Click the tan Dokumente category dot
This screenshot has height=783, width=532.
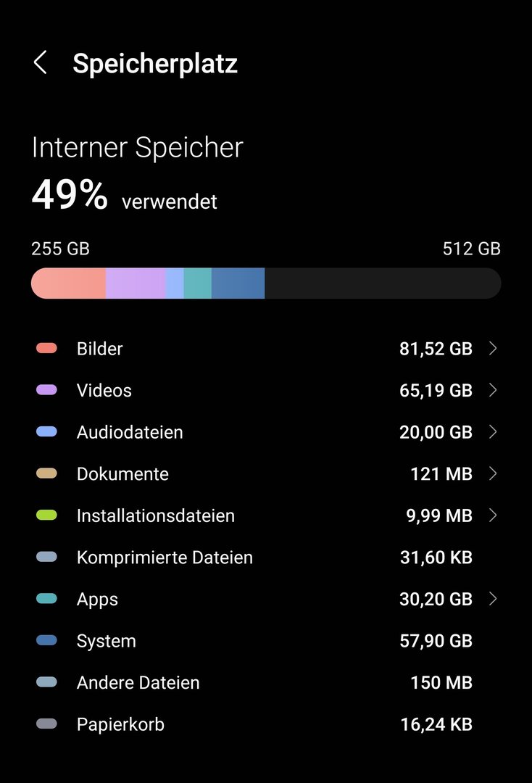coord(46,473)
